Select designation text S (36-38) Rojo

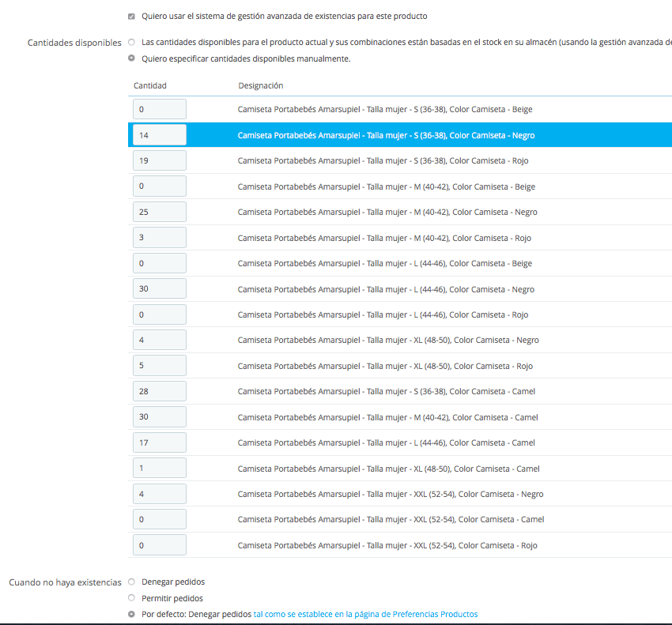pos(383,161)
